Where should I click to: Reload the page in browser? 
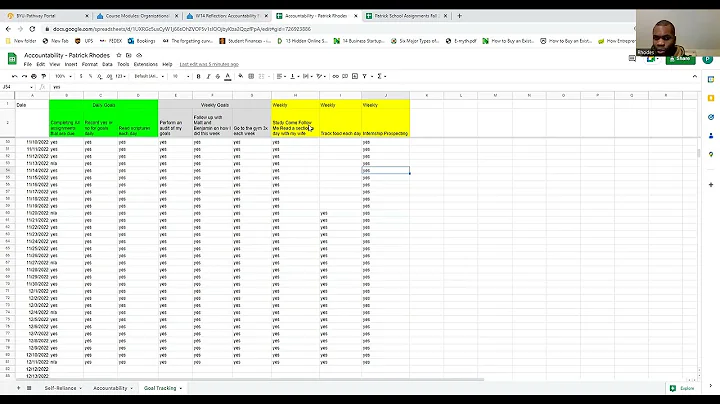tap(32, 29)
